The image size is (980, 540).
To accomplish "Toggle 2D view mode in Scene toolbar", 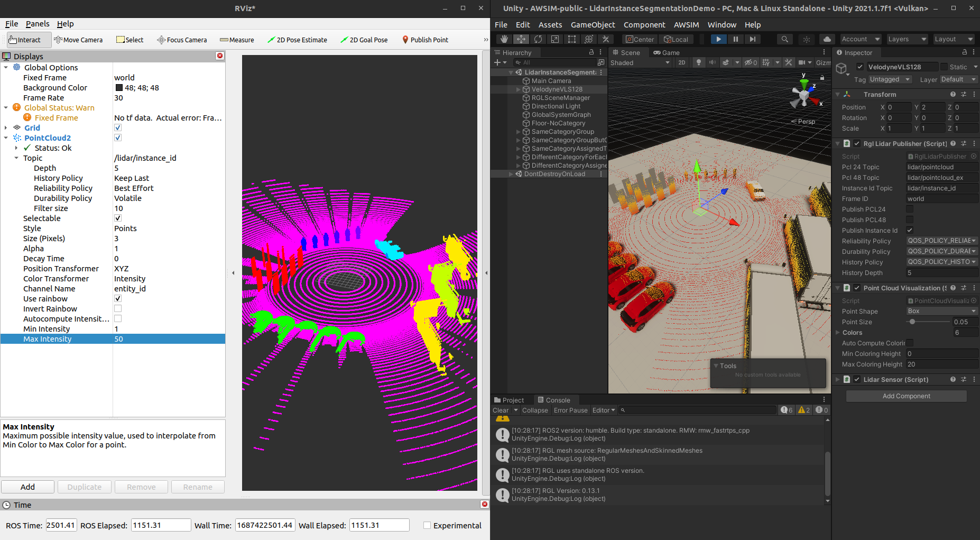I will pos(682,62).
